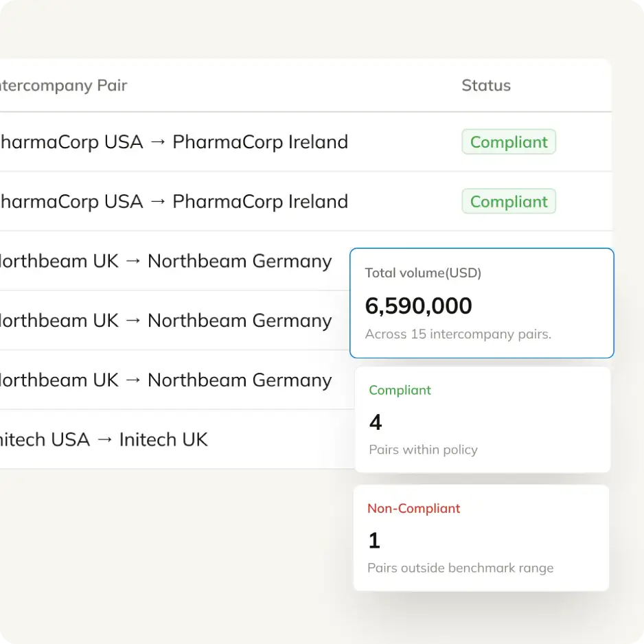This screenshot has width=644, height=644.
Task: Click the red Non-Compliant card heading
Action: [x=413, y=508]
